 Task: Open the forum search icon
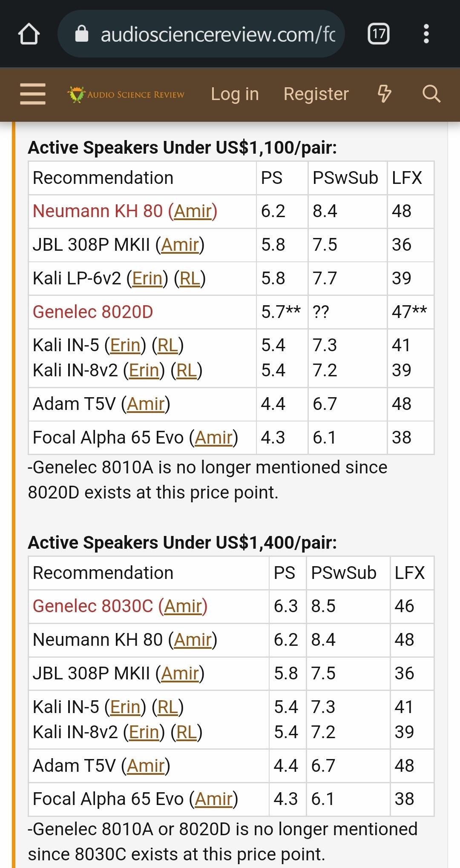pyautogui.click(x=431, y=94)
